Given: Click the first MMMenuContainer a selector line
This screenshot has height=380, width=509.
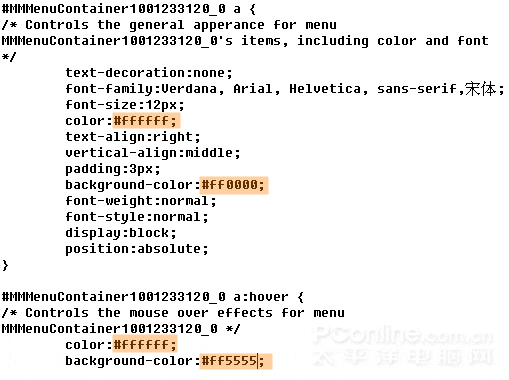Looking at the screenshot, I should click(x=129, y=9).
